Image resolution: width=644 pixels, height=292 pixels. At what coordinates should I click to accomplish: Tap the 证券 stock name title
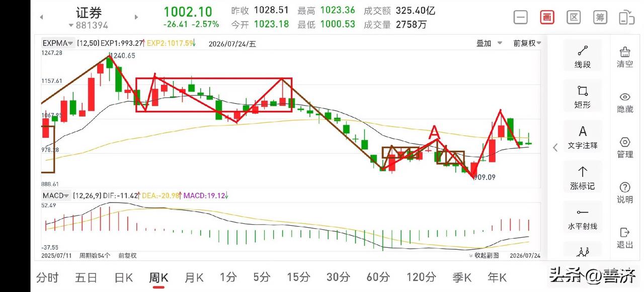coord(89,12)
